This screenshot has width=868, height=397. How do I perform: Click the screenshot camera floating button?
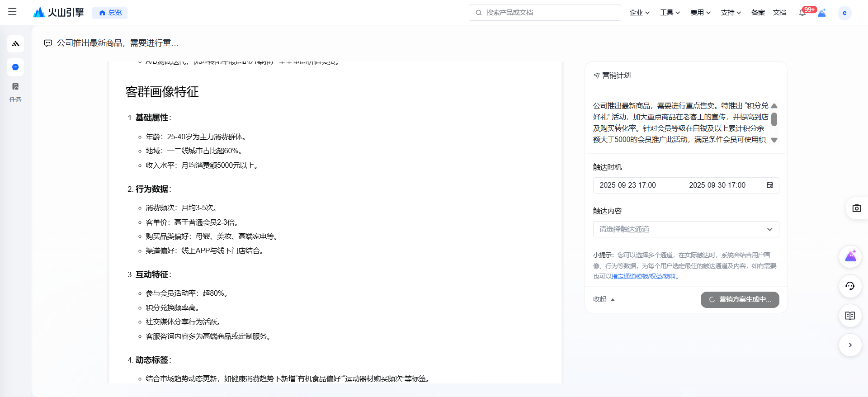(x=856, y=208)
